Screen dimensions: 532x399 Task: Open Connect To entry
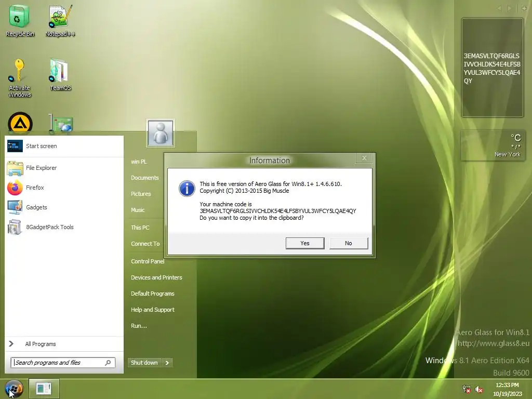point(145,244)
